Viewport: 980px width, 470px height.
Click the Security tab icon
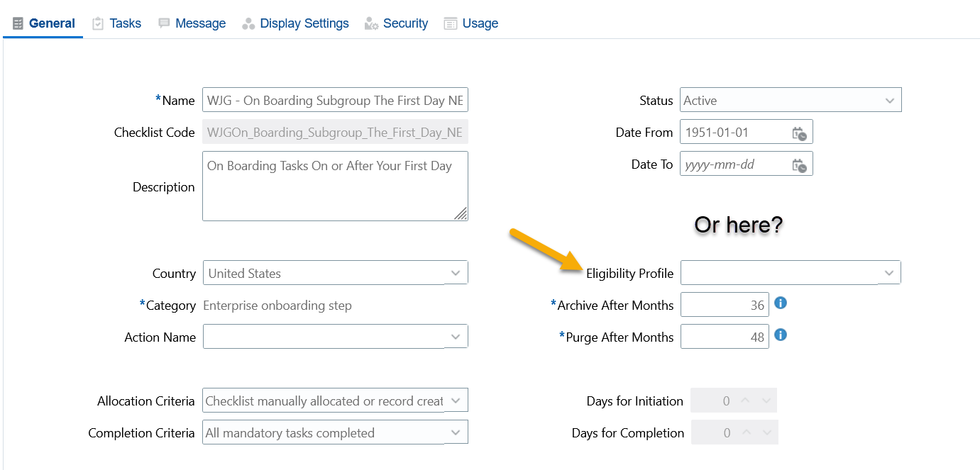point(371,23)
